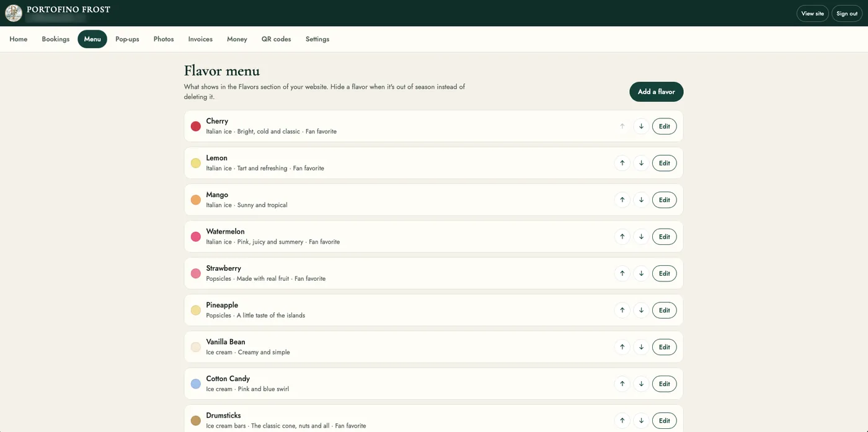Edit the Mango flavor
Image resolution: width=868 pixels, height=432 pixels.
(x=664, y=200)
